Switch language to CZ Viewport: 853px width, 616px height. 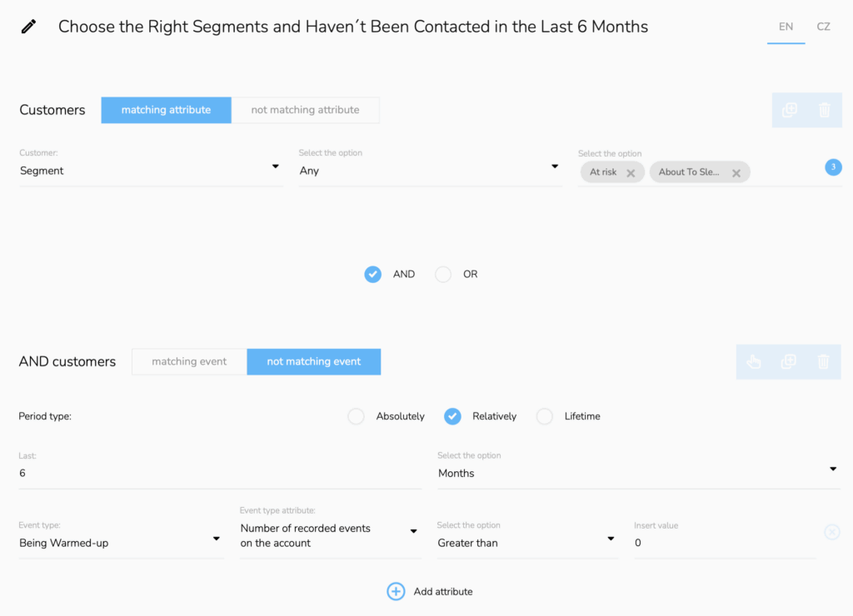(823, 27)
